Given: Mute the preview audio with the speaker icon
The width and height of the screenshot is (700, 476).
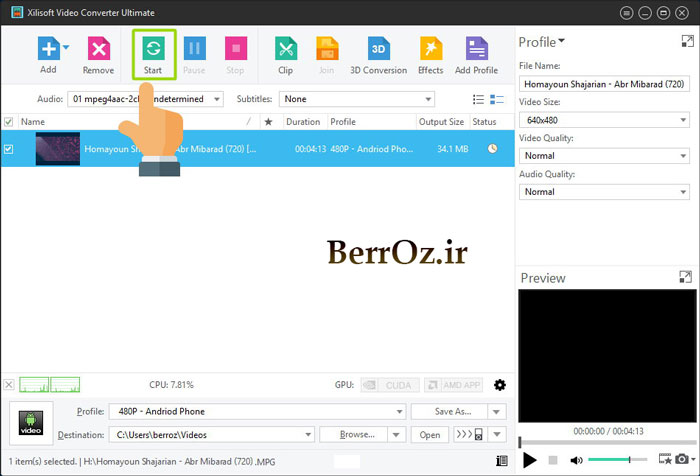Looking at the screenshot, I should [576, 460].
